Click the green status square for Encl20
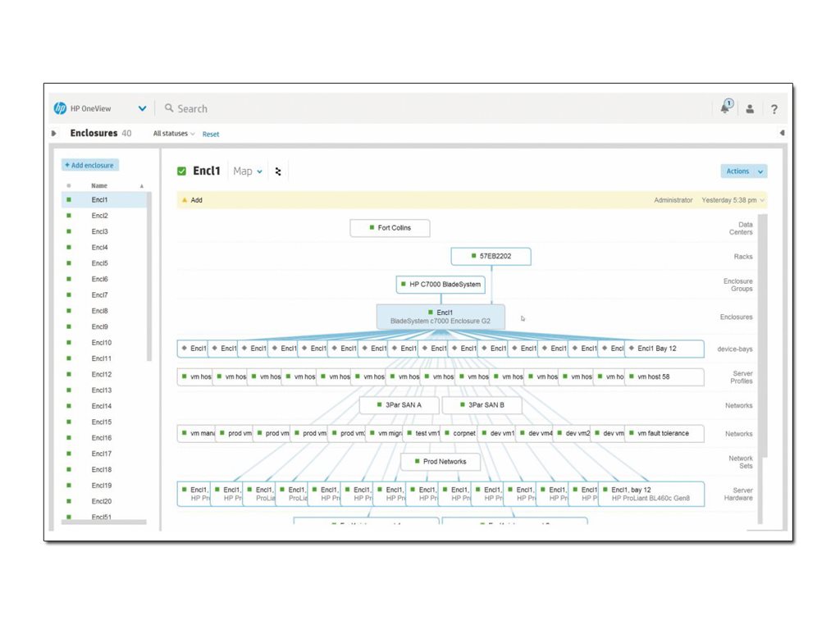Screen dimensions: 840x630 69,501
